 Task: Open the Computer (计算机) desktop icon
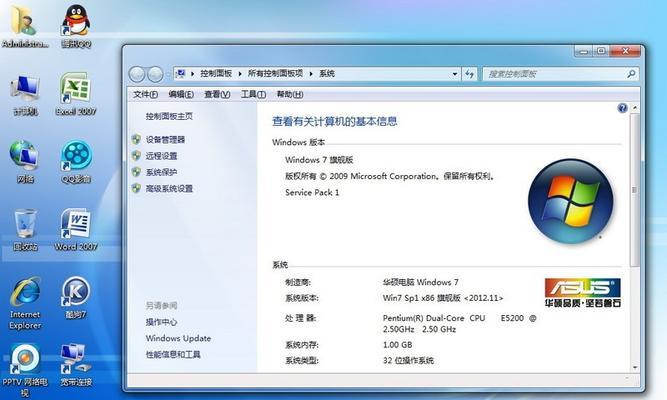click(25, 94)
